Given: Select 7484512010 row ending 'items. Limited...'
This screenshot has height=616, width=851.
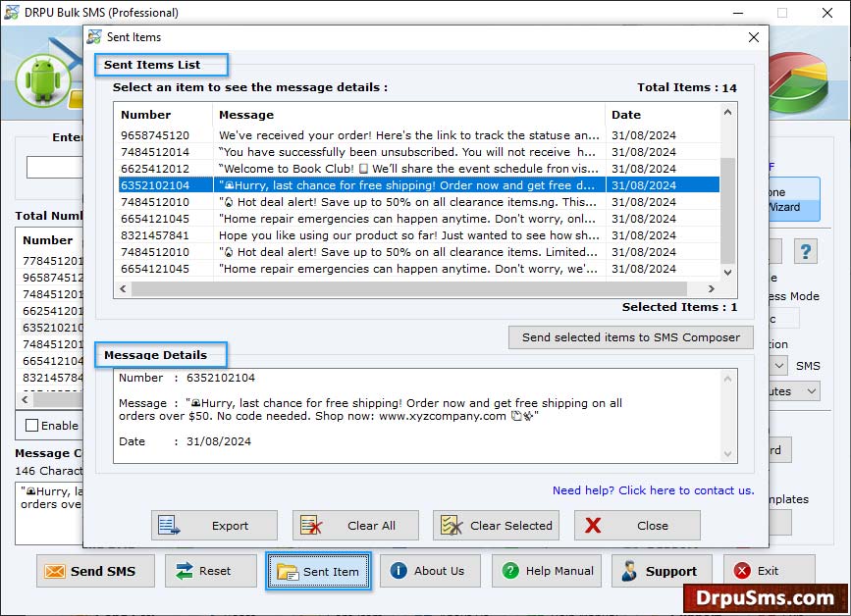Looking at the screenshot, I should 419,252.
